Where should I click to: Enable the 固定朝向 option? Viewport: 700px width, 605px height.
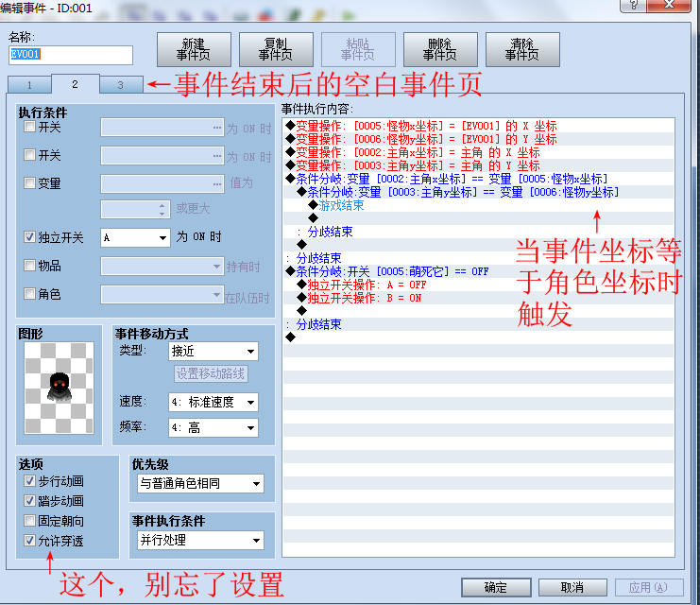[x=29, y=521]
